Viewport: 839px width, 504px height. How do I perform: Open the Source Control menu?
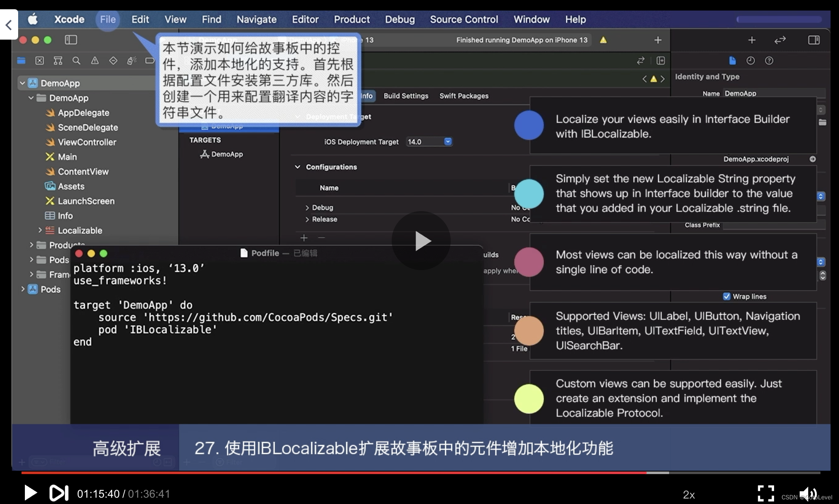(x=464, y=19)
